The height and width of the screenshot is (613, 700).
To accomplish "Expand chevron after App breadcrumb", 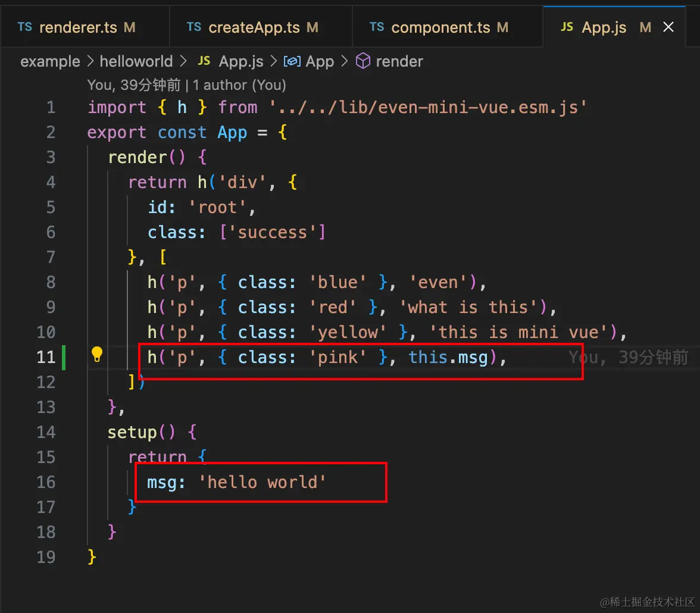I will coord(344,61).
